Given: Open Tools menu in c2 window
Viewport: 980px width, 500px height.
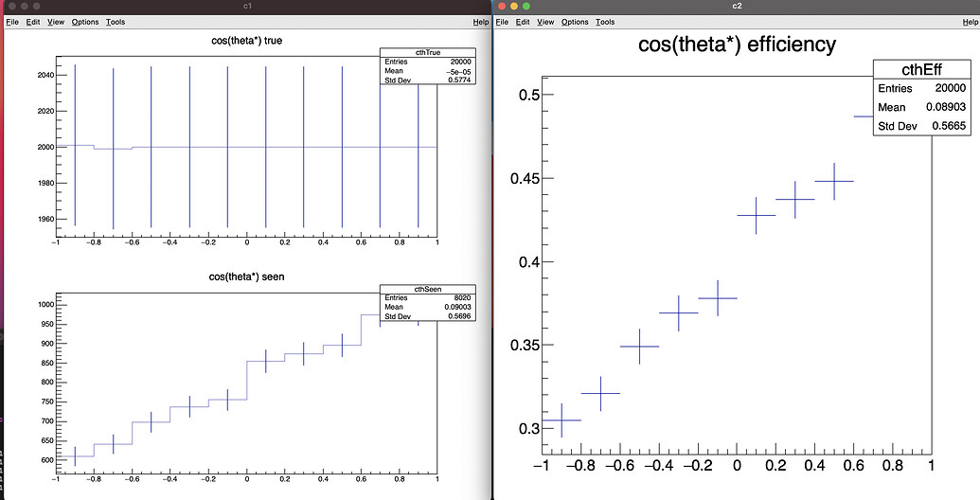Looking at the screenshot, I should click(x=605, y=22).
